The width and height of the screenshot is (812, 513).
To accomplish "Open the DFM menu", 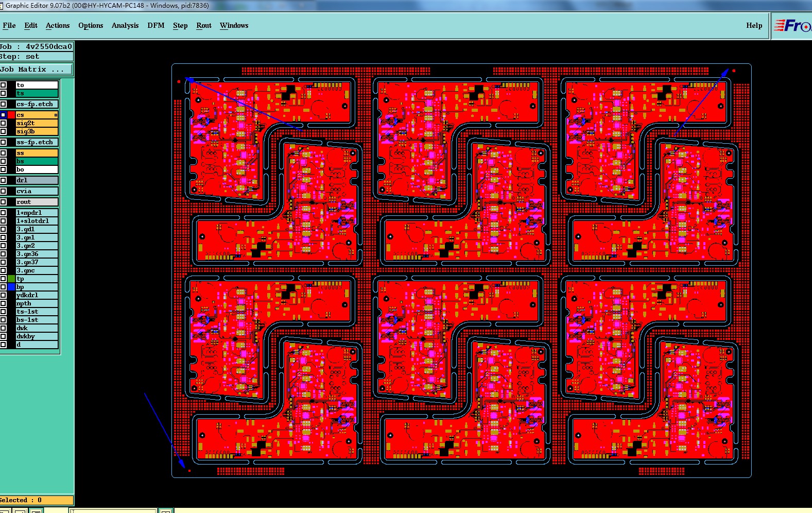I will 156,25.
